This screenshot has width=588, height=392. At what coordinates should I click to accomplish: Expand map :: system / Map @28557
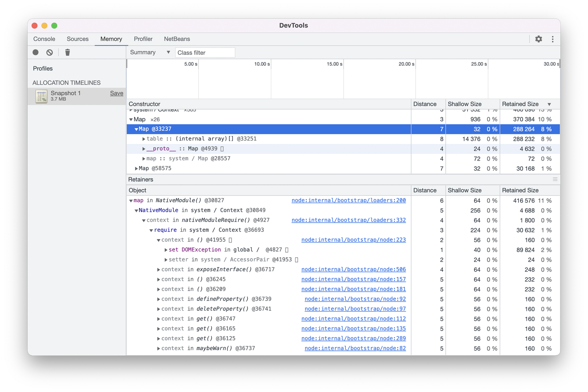pyautogui.click(x=144, y=159)
